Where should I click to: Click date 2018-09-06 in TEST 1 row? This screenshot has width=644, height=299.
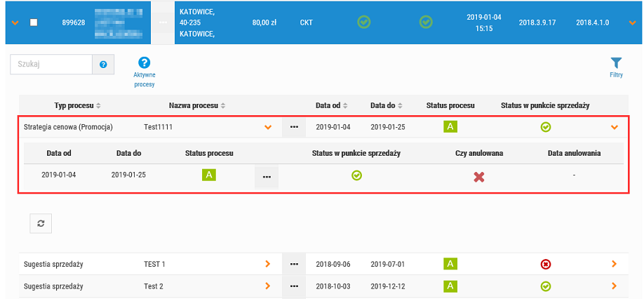(333, 264)
